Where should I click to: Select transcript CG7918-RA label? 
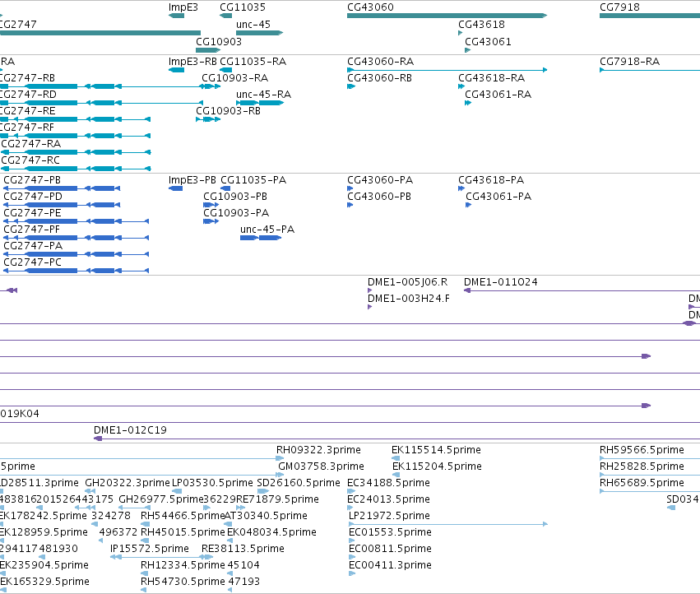[x=629, y=62]
